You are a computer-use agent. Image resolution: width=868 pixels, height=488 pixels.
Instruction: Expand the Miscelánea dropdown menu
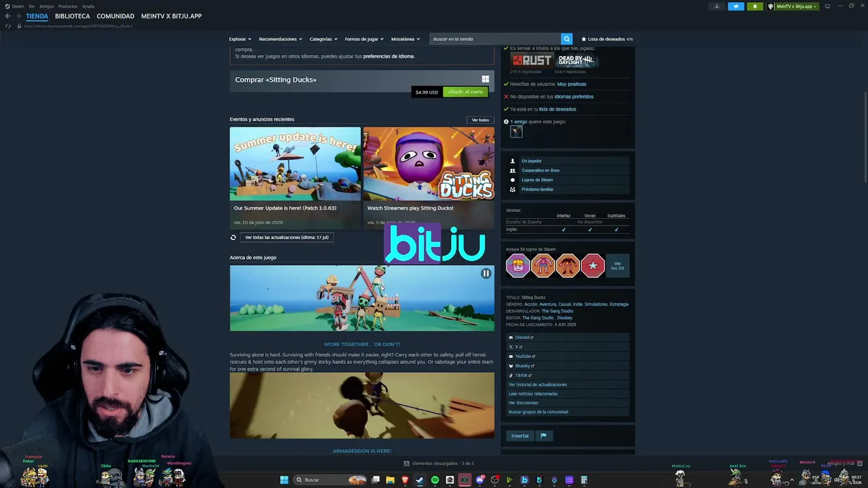406,39
